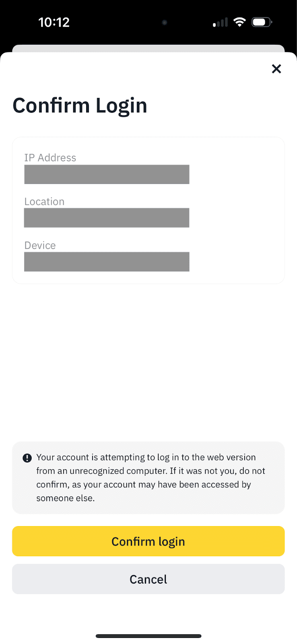The width and height of the screenshot is (297, 644).
Task: Close the Confirm Login dialog
Action: tap(276, 69)
